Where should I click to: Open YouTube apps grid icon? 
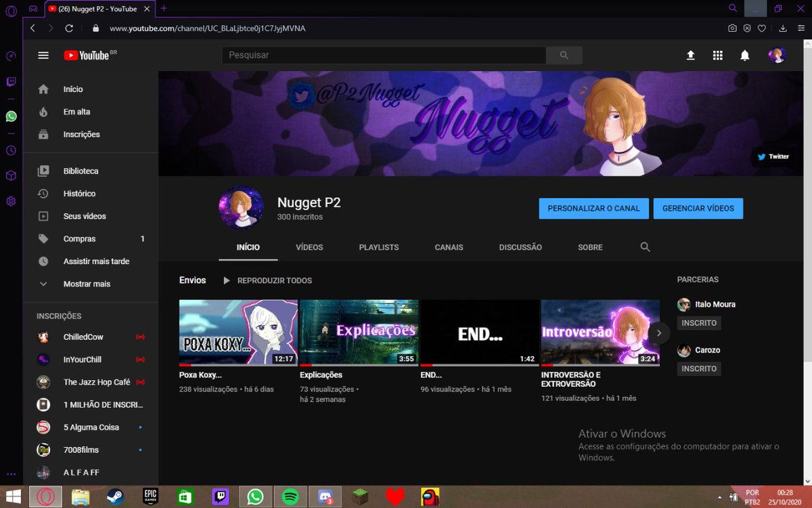717,55
